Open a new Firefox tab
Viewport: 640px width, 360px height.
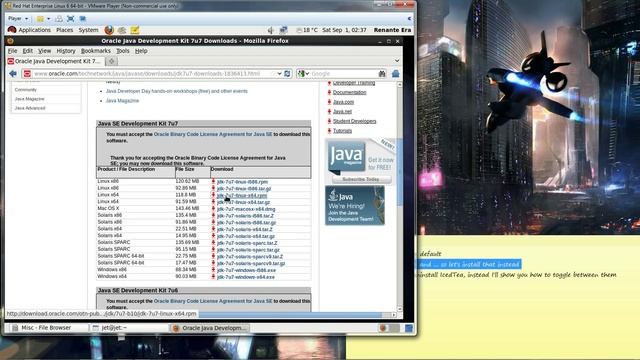coord(111,61)
